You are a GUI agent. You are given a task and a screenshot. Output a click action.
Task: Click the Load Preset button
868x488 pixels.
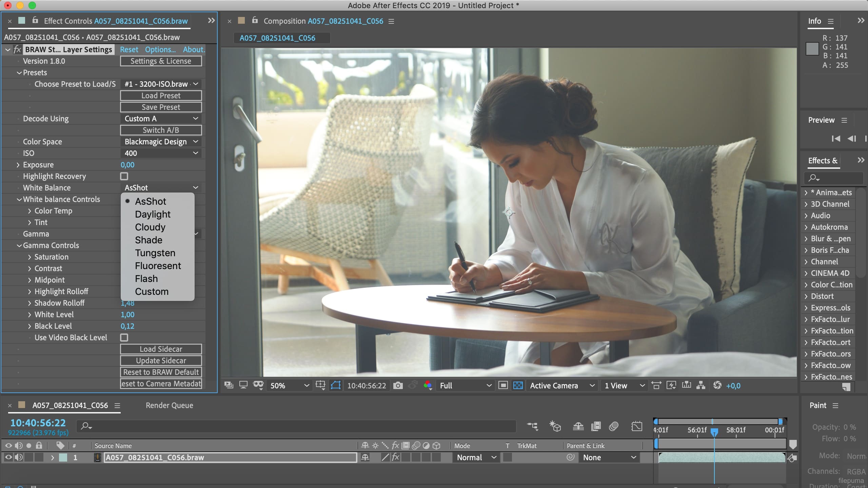161,96
